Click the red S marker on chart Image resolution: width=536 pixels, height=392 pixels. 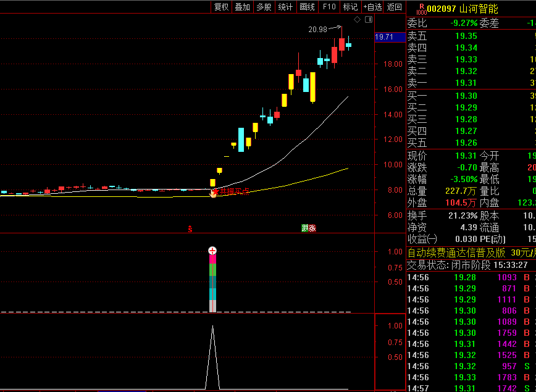coord(190,229)
